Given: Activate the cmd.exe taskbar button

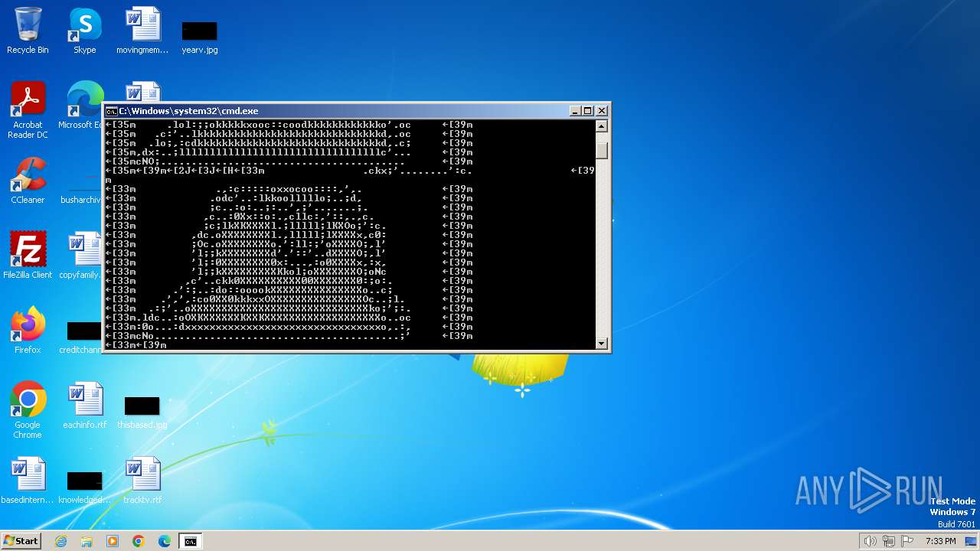Looking at the screenshot, I should pos(190,541).
